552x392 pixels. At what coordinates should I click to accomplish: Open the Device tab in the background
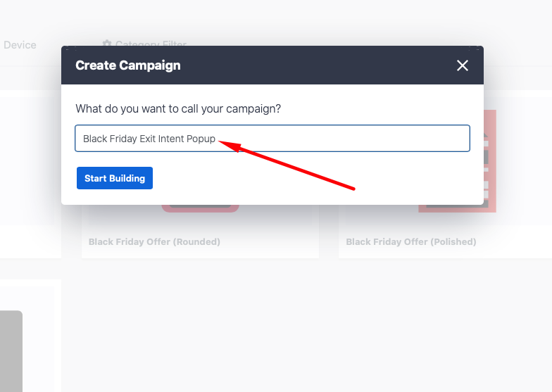coord(20,45)
